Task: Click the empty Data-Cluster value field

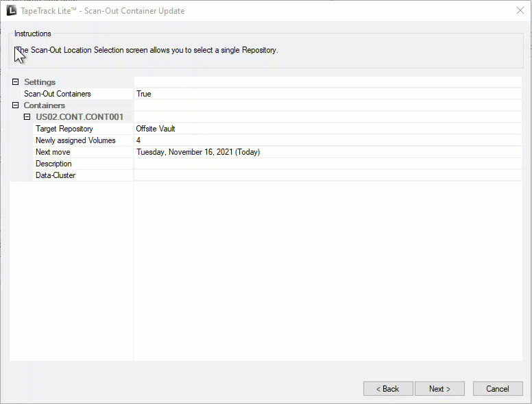Action: [328, 175]
